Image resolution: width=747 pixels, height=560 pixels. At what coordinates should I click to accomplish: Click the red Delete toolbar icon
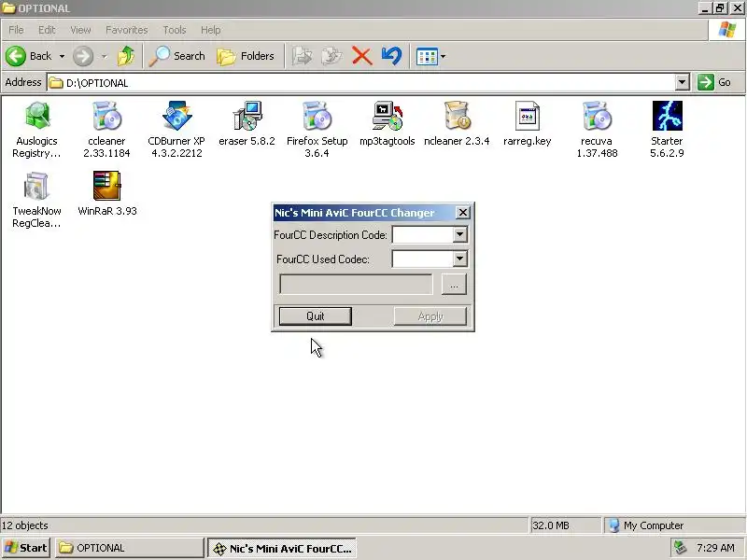362,56
